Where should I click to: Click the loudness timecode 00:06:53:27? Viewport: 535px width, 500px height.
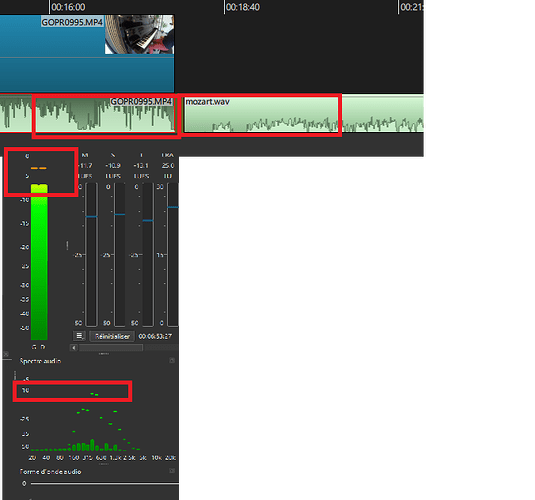[155, 336]
